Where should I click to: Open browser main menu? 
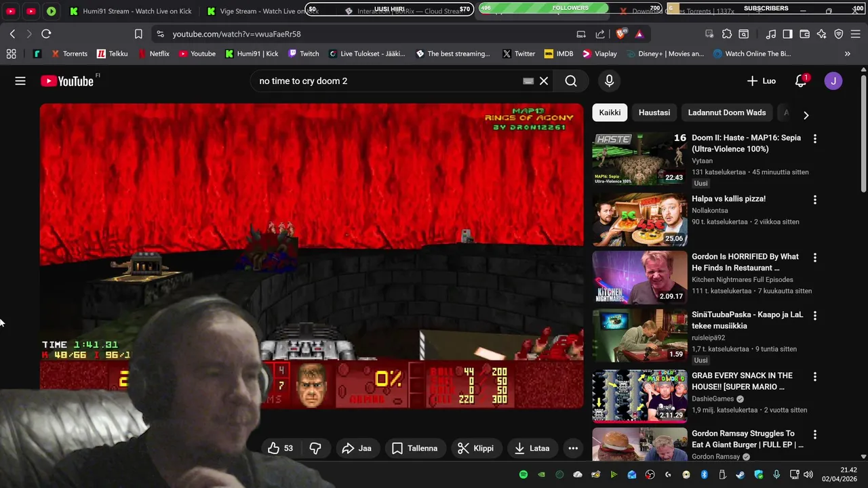[856, 34]
